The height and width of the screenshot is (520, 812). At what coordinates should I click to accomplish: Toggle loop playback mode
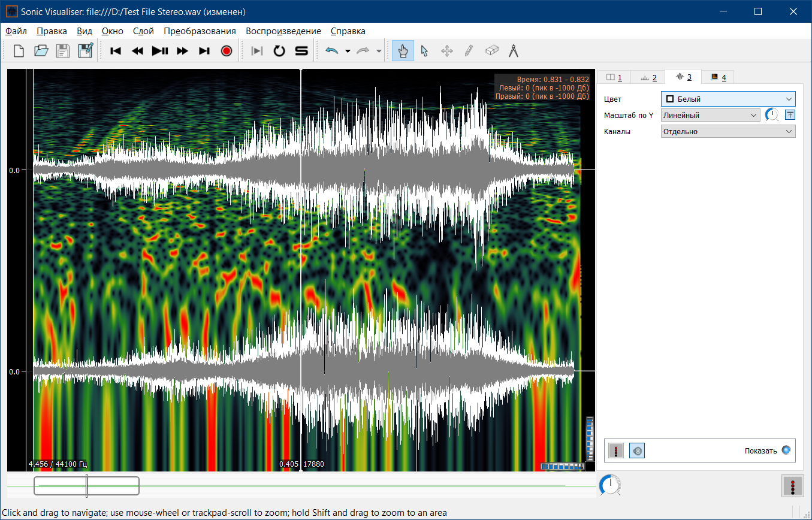coord(279,52)
